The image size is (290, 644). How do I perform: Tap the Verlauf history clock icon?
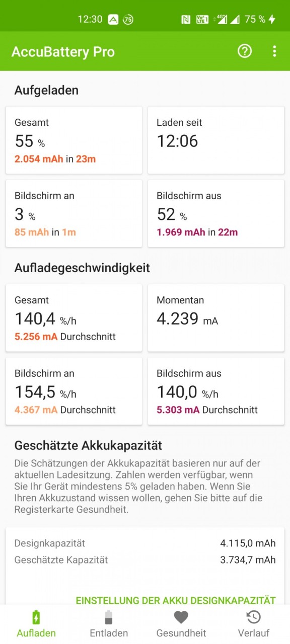pyautogui.click(x=254, y=617)
